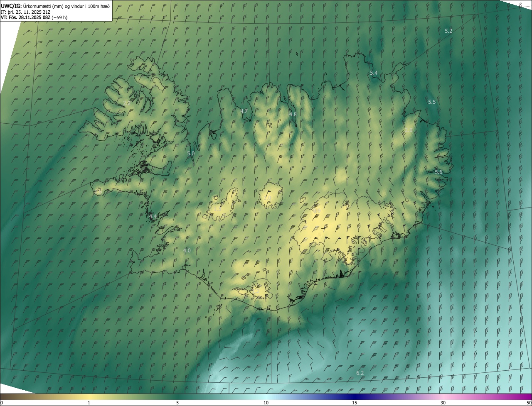This screenshot has width=532, height=406.
Task: Click the '4.8' value label on the map
Action: 293,114
